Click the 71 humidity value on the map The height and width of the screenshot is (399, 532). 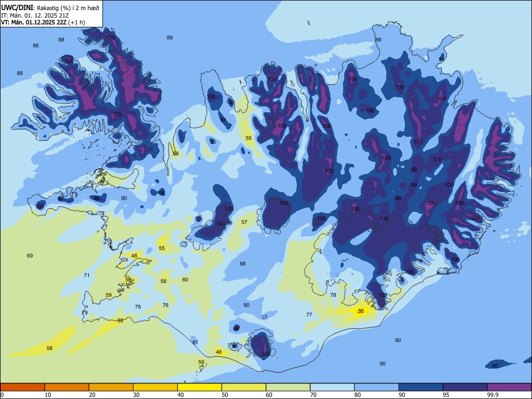click(87, 276)
